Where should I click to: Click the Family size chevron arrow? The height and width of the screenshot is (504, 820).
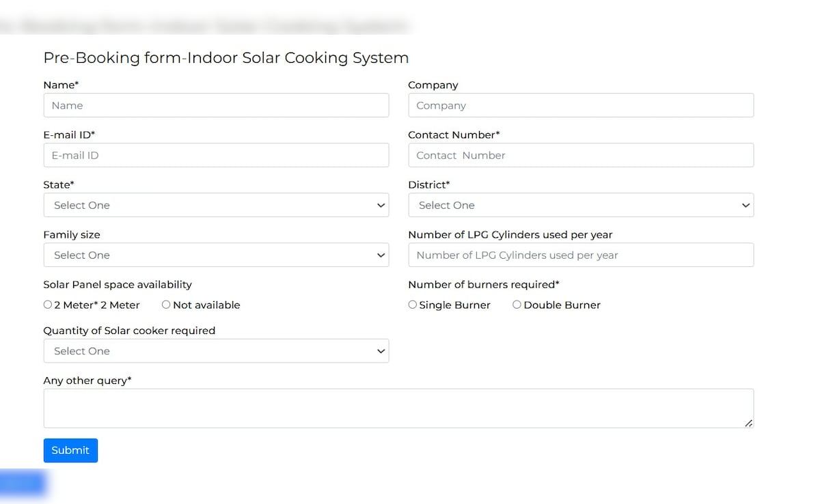coord(381,255)
